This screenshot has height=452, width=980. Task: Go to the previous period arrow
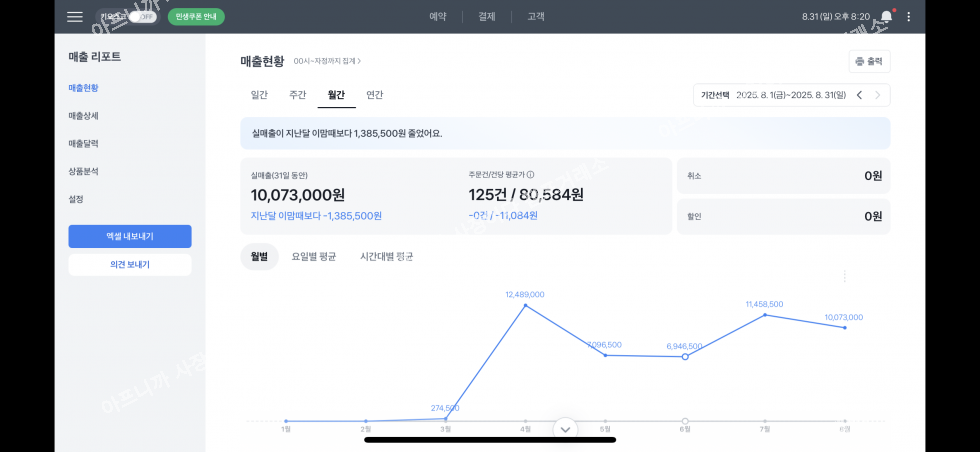click(x=858, y=95)
